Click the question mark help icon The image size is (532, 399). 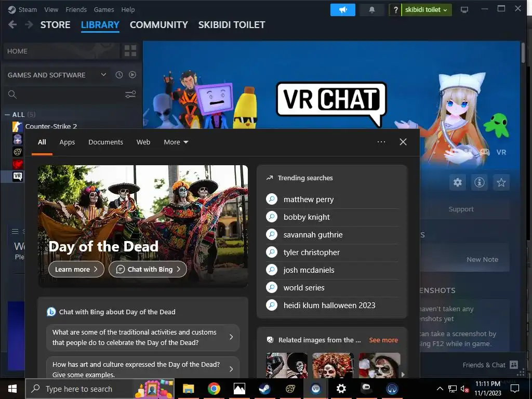pyautogui.click(x=395, y=10)
